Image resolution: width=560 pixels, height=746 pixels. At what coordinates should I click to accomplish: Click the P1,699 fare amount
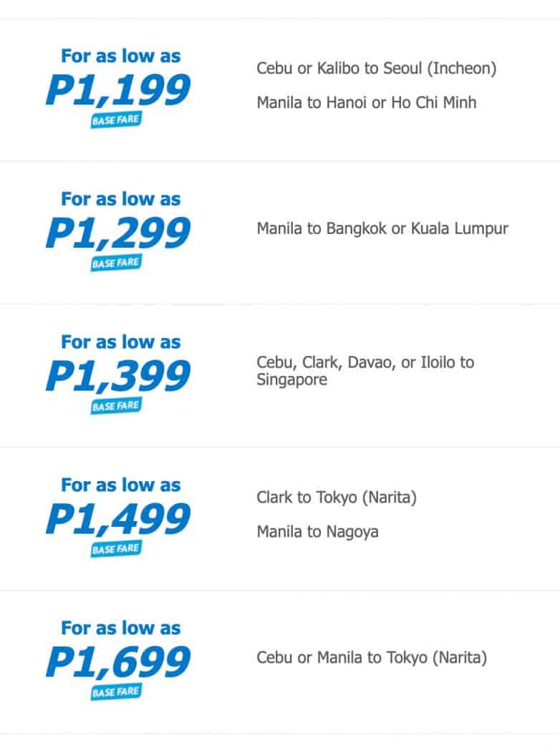[x=118, y=663]
